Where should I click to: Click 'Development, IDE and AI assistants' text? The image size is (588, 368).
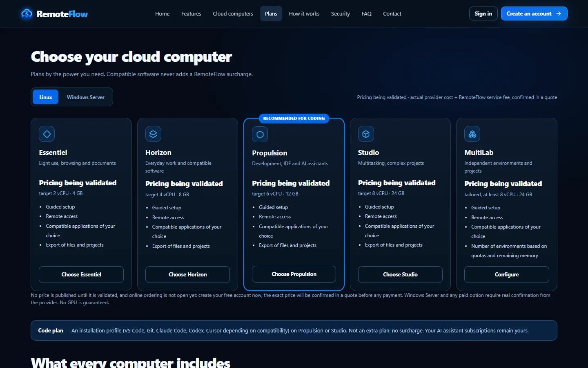coord(290,164)
